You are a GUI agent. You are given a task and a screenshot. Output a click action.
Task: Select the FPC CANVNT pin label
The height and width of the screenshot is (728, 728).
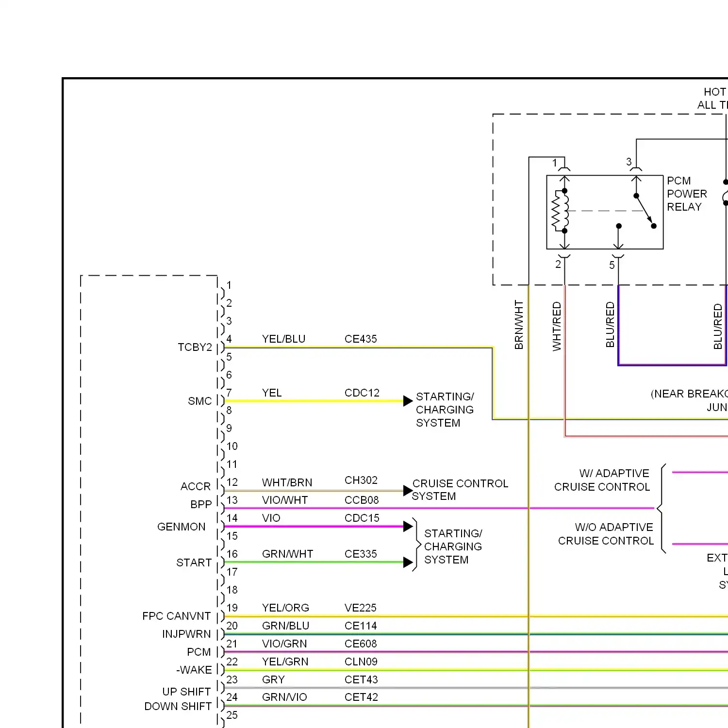pyautogui.click(x=177, y=616)
